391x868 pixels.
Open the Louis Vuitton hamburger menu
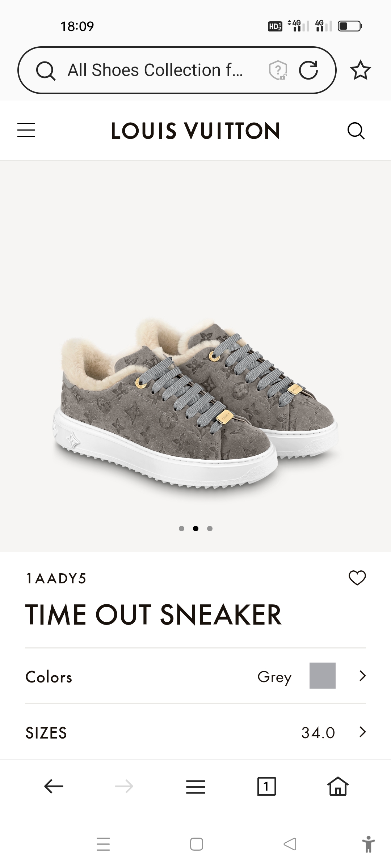[26, 130]
